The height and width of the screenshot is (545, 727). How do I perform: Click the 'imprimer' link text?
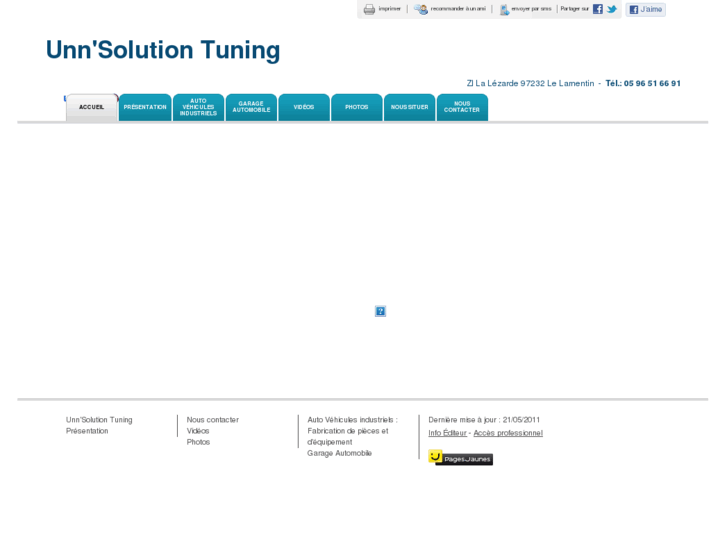[389, 9]
